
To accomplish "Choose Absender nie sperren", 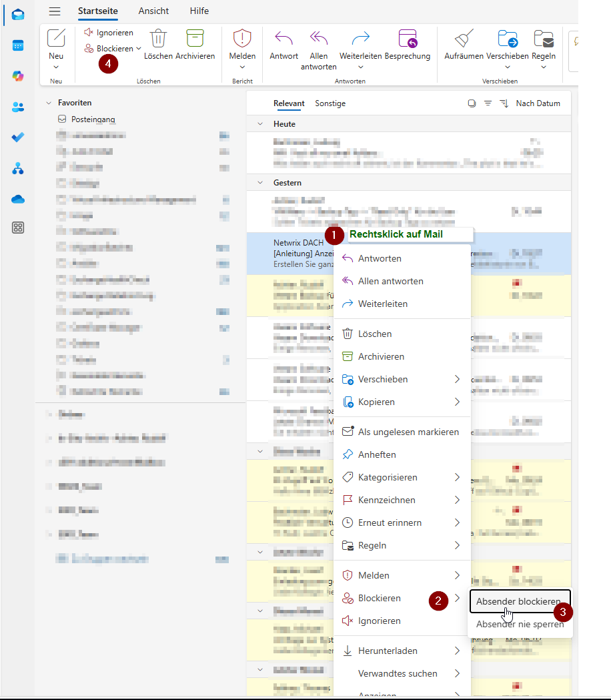I will [520, 624].
